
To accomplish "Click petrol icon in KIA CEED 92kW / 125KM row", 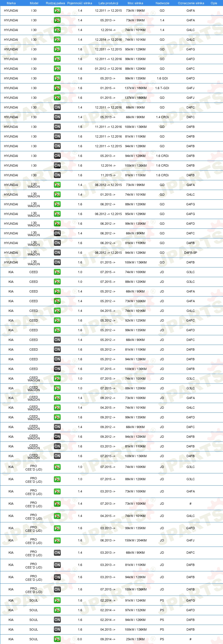I will 57,320.
